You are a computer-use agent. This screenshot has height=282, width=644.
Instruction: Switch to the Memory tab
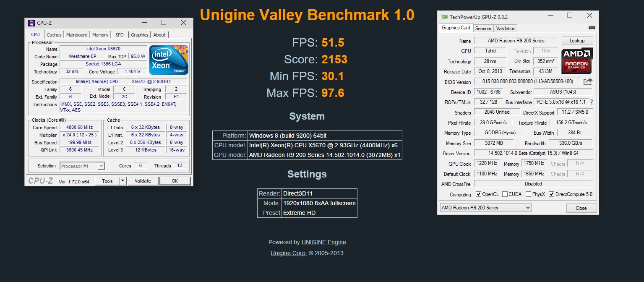(x=100, y=35)
